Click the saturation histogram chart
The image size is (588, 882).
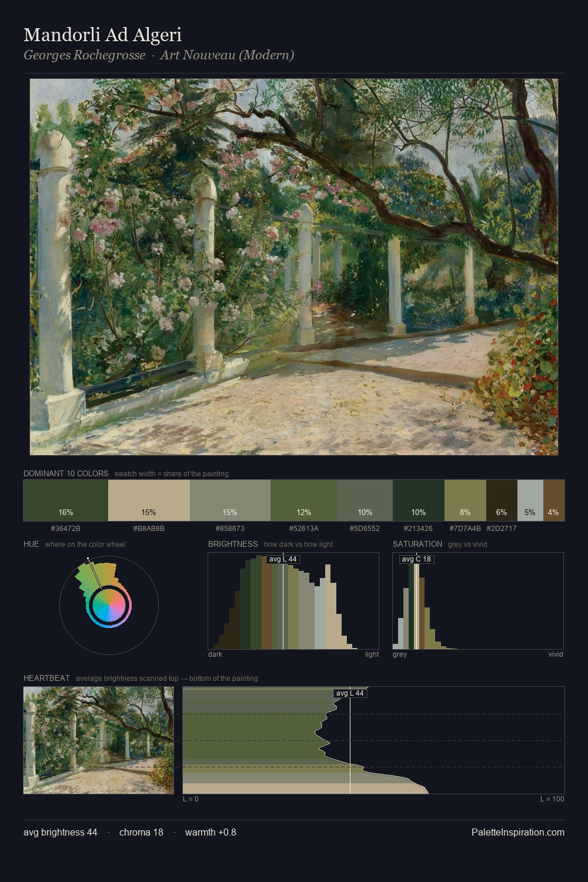(478, 601)
